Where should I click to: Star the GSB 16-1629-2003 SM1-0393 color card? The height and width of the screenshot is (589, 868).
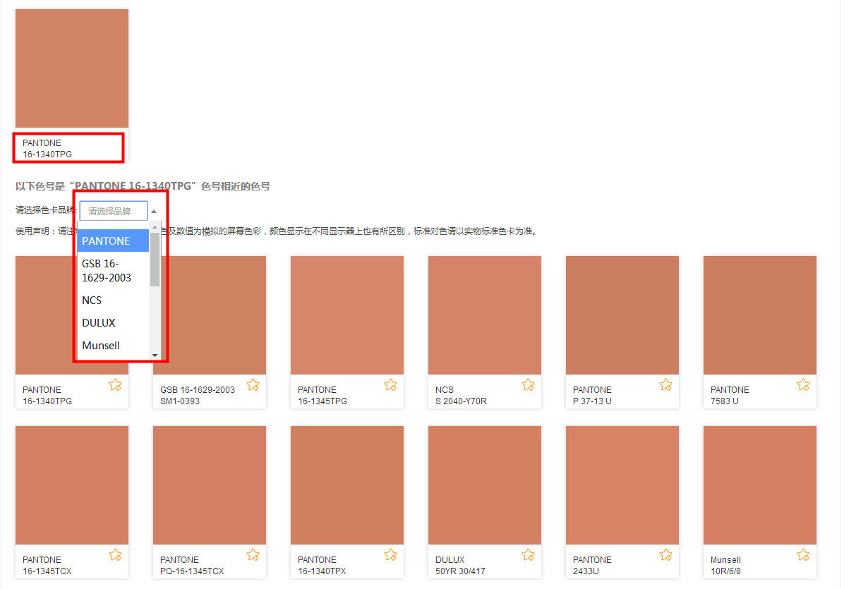(253, 385)
